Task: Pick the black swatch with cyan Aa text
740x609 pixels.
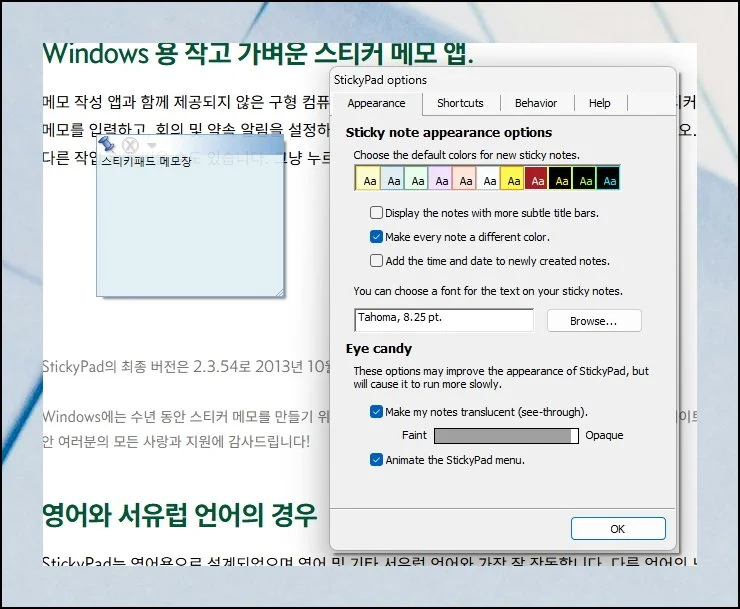Action: pyautogui.click(x=608, y=179)
